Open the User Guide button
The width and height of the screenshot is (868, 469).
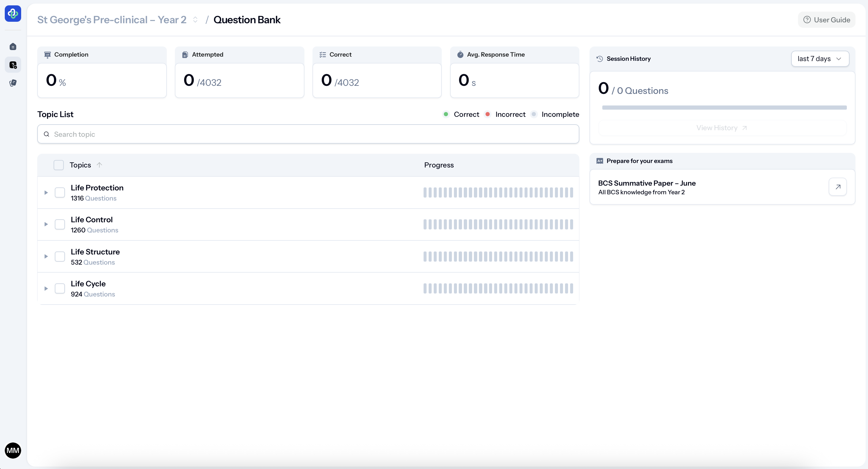coord(827,20)
